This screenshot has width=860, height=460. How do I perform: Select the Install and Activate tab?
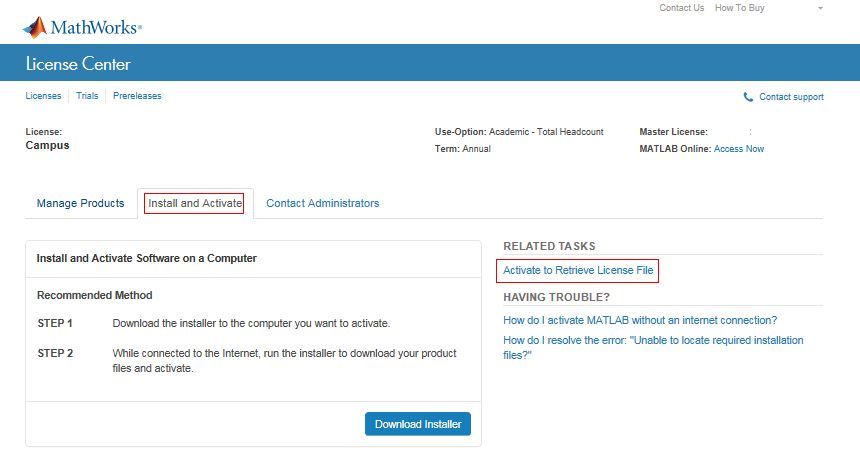pyautogui.click(x=195, y=203)
